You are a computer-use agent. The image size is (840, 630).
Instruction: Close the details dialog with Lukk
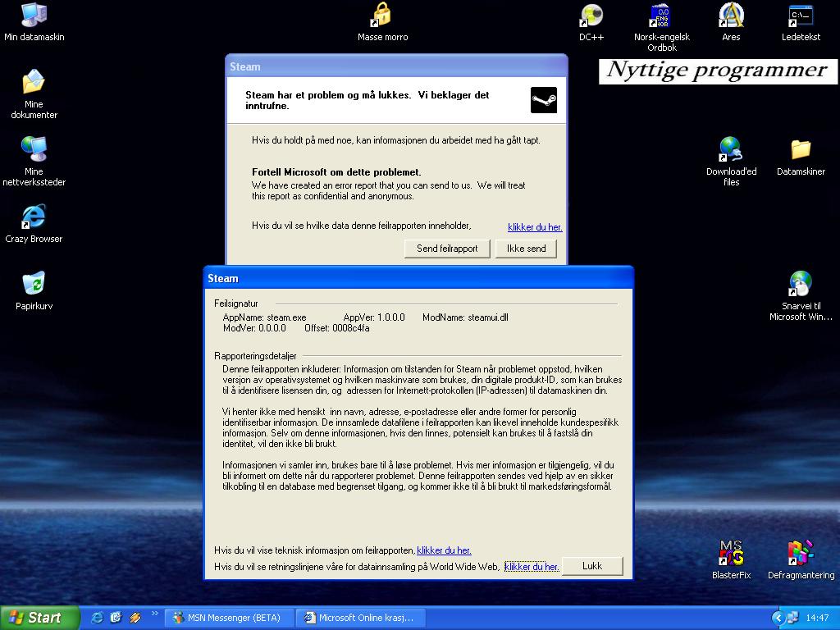[x=591, y=566]
